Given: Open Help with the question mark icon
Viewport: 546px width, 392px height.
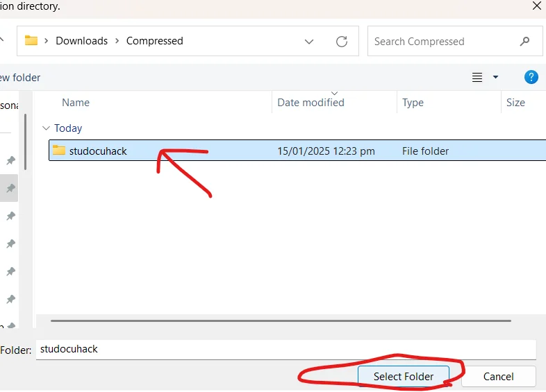Looking at the screenshot, I should [531, 77].
